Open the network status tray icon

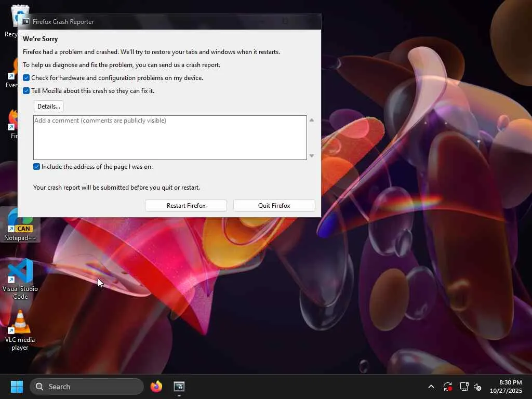(464, 387)
